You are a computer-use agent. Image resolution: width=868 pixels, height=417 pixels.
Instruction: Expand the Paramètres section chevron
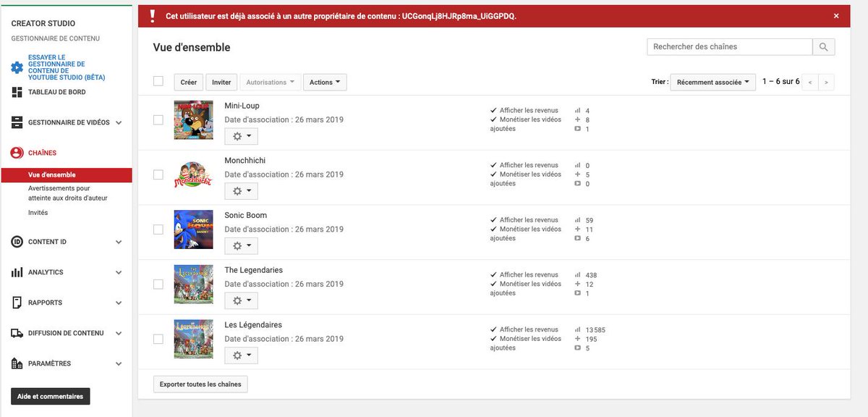pyautogui.click(x=119, y=363)
